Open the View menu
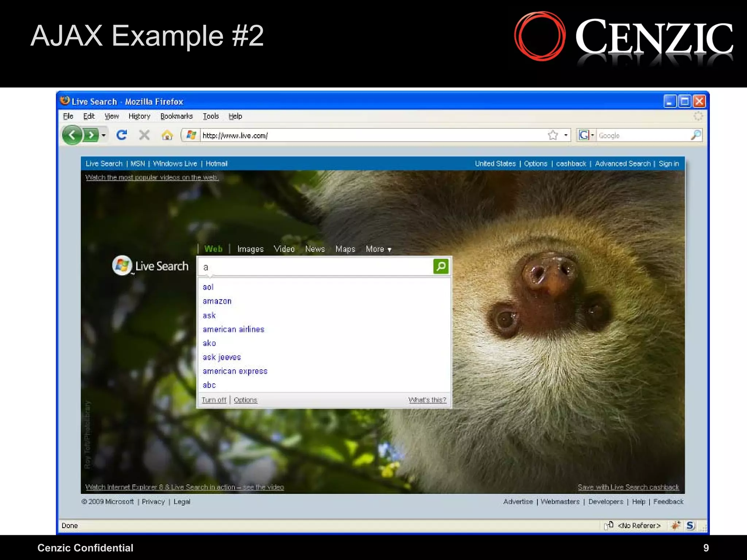The width and height of the screenshot is (747, 560). coord(112,116)
